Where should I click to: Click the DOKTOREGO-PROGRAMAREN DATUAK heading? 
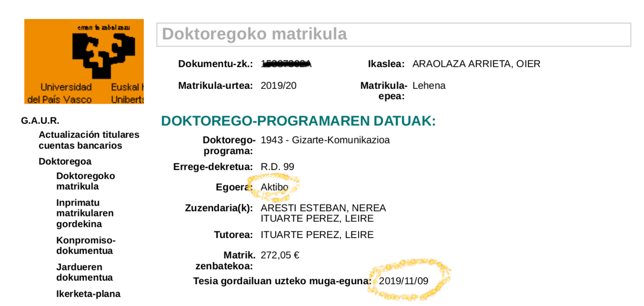pos(298,121)
